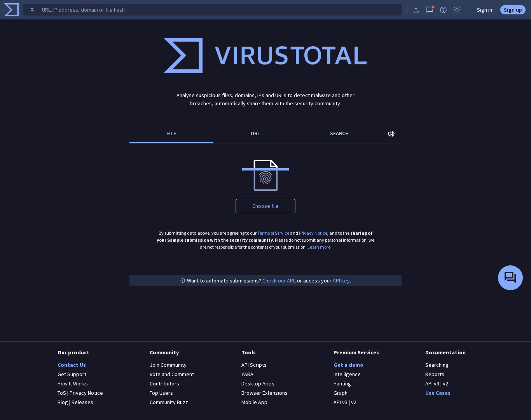The height and width of the screenshot is (420, 531).
Task: Open Top Users link
Action: 161,393
